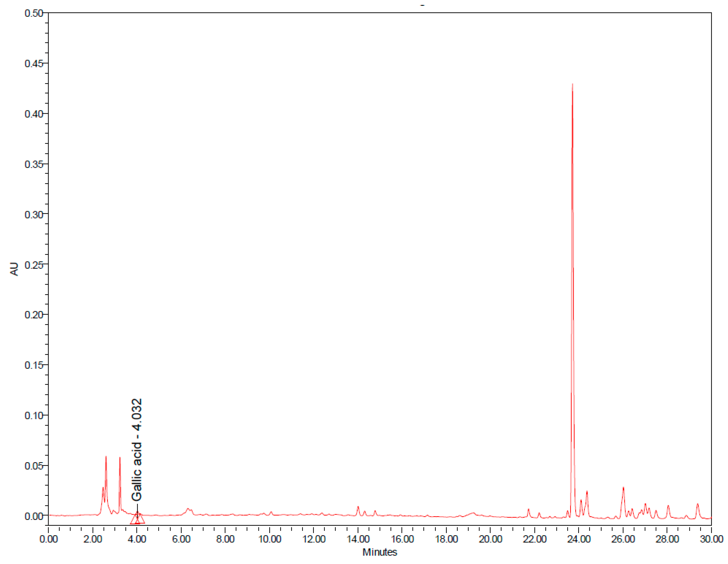This screenshot has width=728, height=564.
Task: Click the Gallic acid peak label
Action: click(x=137, y=450)
